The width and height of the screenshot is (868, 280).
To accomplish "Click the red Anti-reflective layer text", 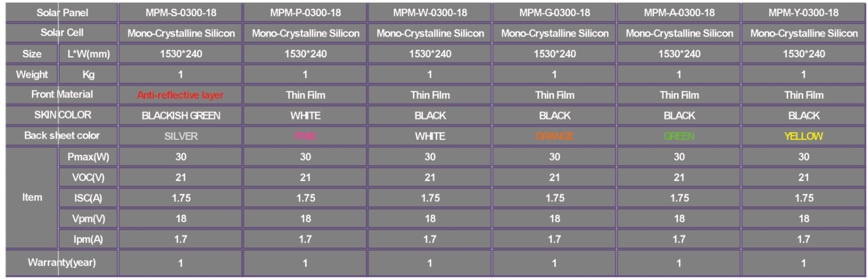I will tap(180, 95).
